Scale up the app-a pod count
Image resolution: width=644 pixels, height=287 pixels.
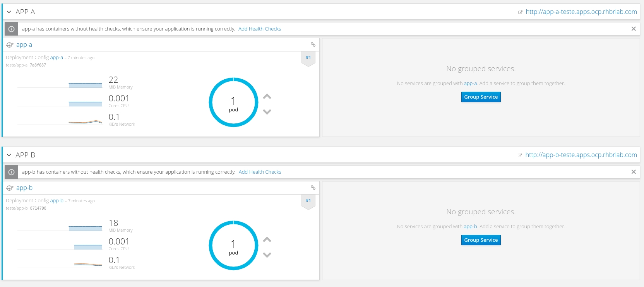pos(267,97)
